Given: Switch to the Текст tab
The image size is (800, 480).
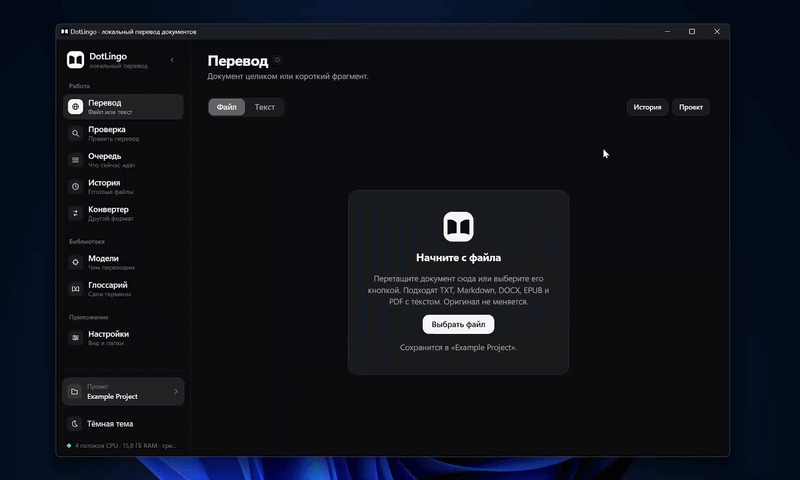Looking at the screenshot, I should [x=264, y=107].
